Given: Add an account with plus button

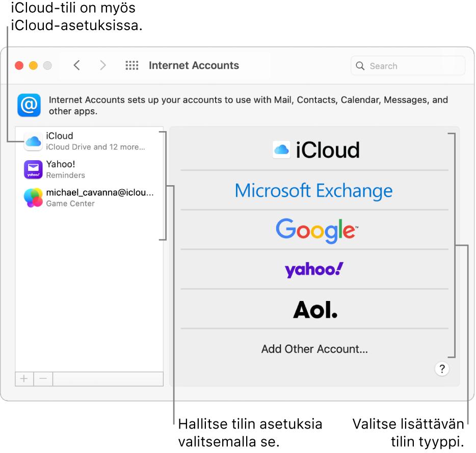Looking at the screenshot, I should tap(24, 379).
